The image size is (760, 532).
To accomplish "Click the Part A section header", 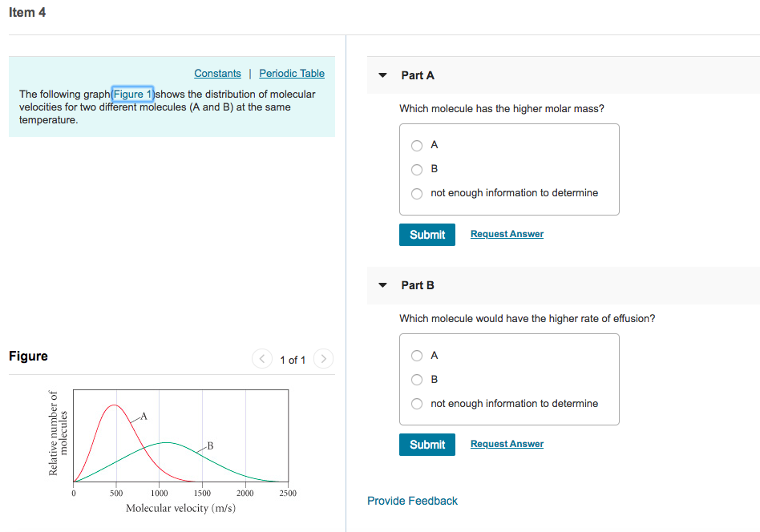I will point(418,75).
